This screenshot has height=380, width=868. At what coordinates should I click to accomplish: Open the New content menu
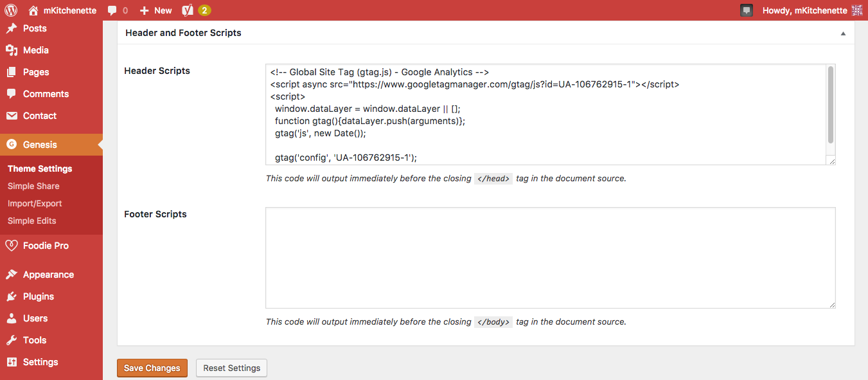[x=156, y=10]
